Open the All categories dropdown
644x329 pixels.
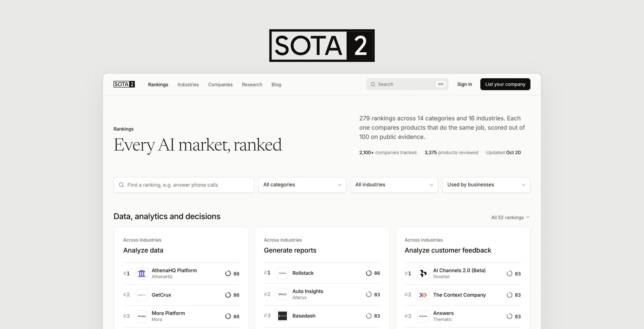pos(302,185)
